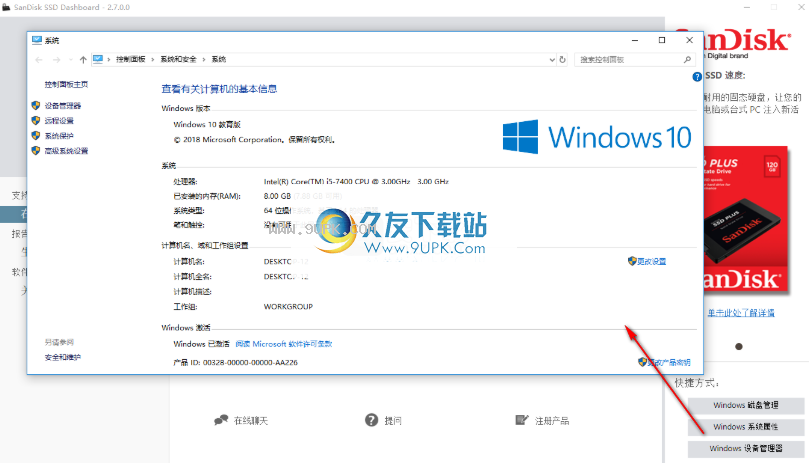Click WORKGROUP value text
This screenshot has width=809, height=463.
(x=288, y=307)
